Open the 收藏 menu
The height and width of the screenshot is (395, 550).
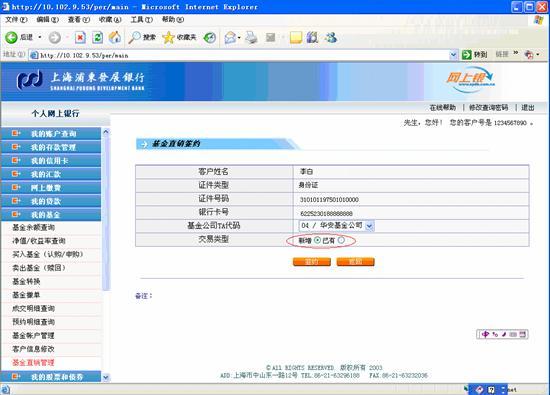[x=110, y=19]
